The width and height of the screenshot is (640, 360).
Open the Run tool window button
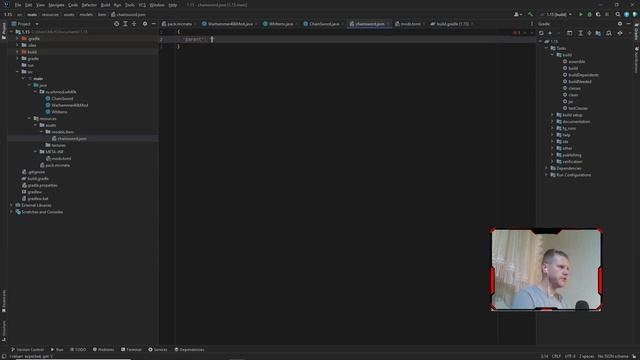tap(57, 349)
